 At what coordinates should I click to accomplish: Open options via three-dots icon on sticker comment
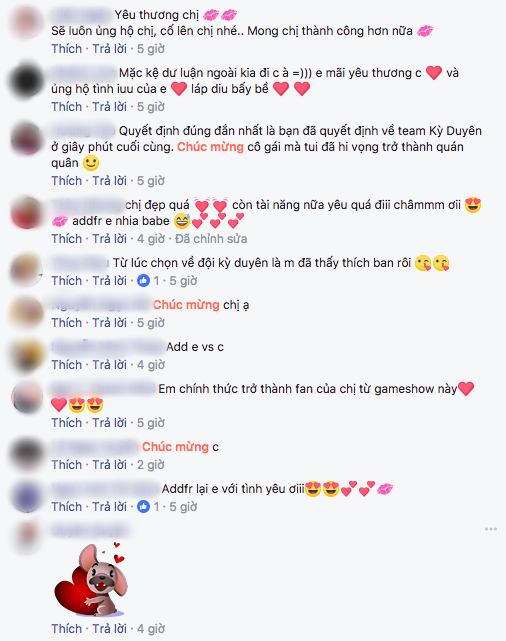pos(490,529)
